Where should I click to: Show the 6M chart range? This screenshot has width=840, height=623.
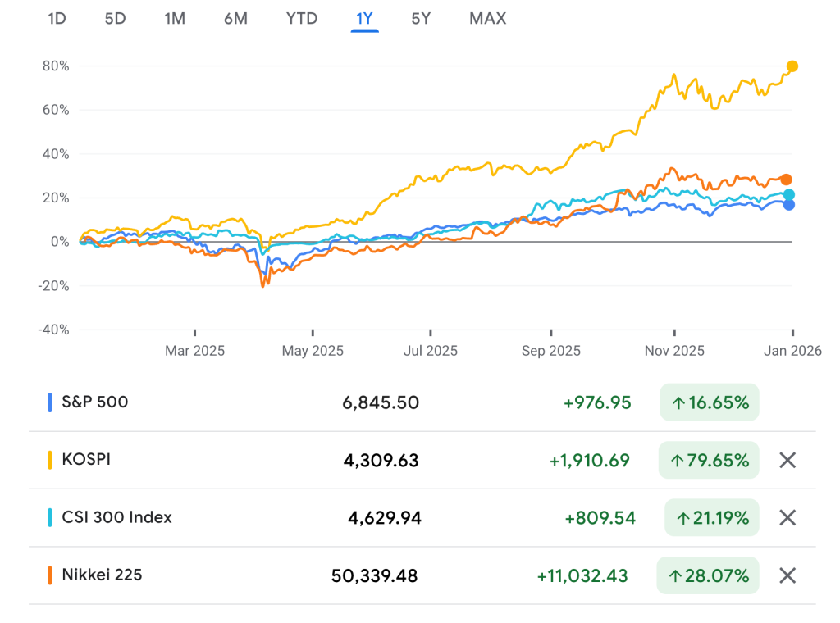tap(235, 18)
